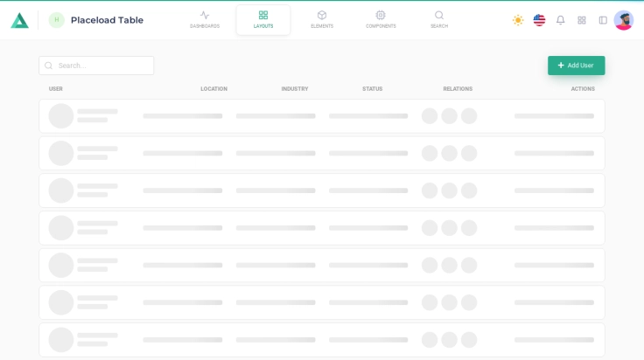Viewport: 644px width, 360px height.
Task: Toggle the sun light/dark mode switch
Action: (x=518, y=20)
